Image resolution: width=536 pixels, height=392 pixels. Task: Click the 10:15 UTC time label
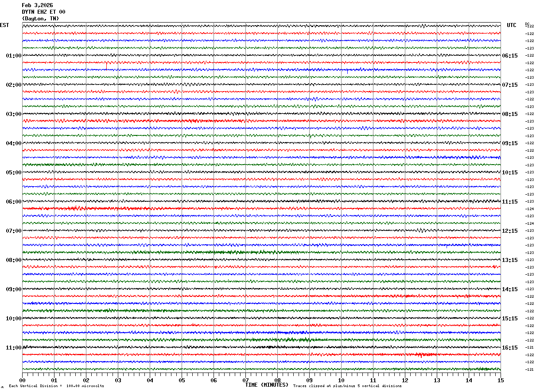coord(510,173)
